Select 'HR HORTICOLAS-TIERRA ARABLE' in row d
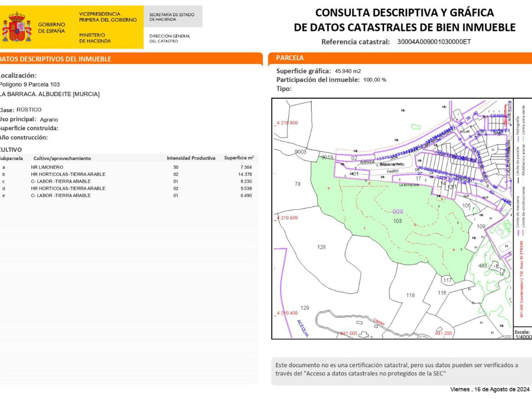This screenshot has height=399, width=532. [x=68, y=188]
